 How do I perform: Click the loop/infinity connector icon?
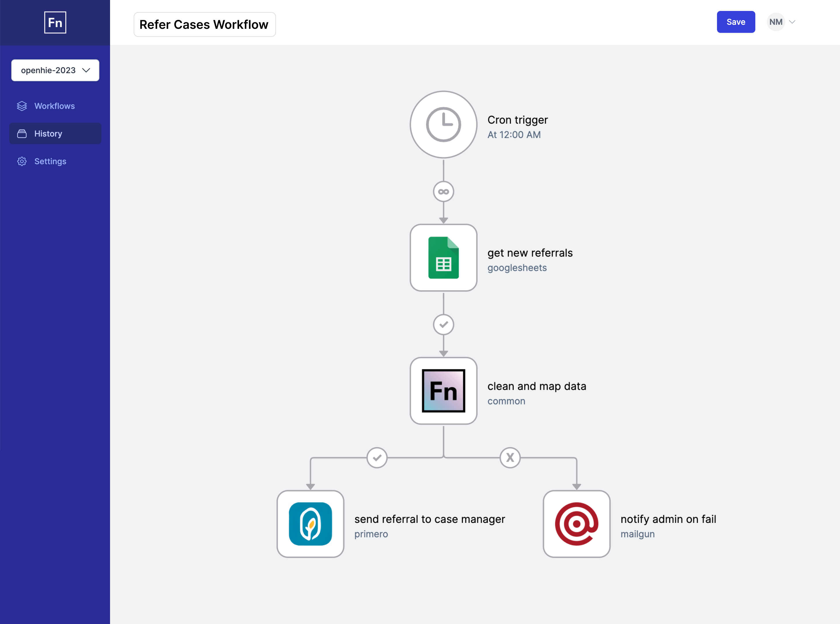444,191
